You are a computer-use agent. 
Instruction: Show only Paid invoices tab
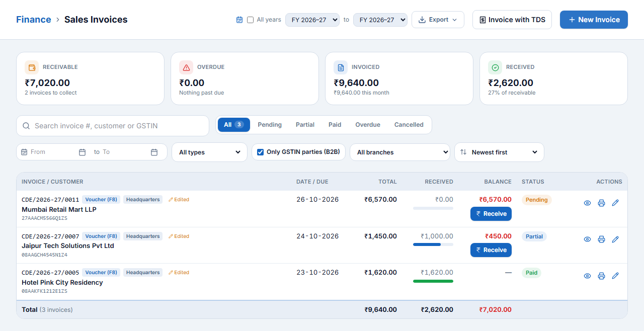[x=335, y=125]
